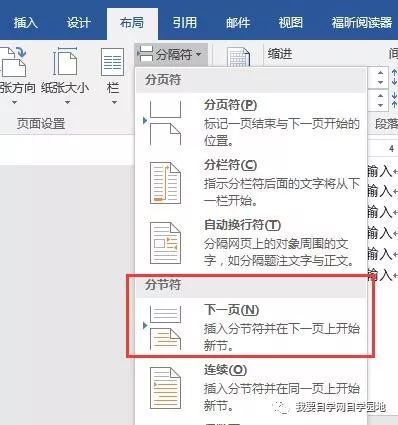Image resolution: width=398 pixels, height=425 pixels.
Task: Click the 分栏符 column break icon
Action: 165,183
